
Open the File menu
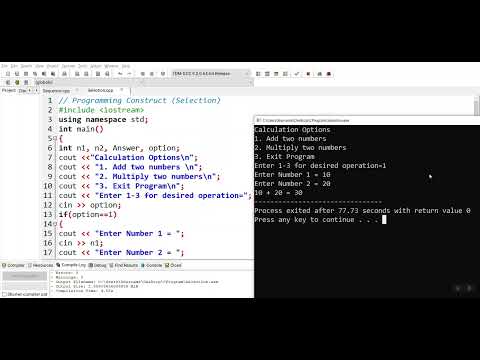pos(4,66)
